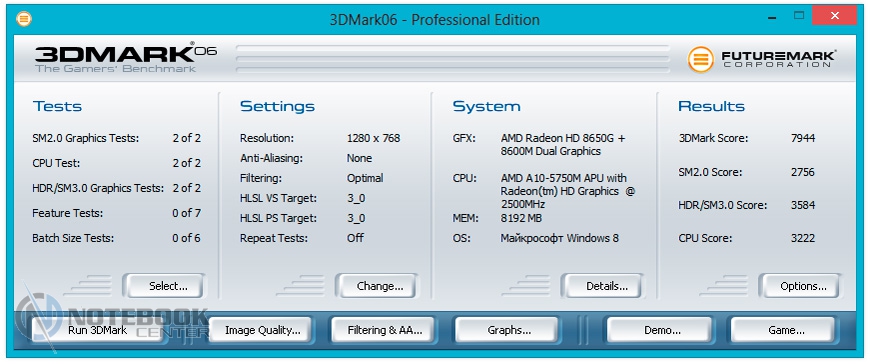This screenshot has height=364, width=870.
Task: Click the 3DMark06 logo banner
Action: pyautogui.click(x=126, y=57)
